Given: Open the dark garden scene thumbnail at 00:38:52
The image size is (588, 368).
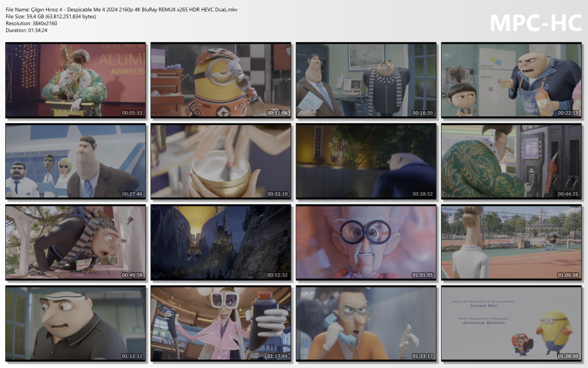Looking at the screenshot, I should pyautogui.click(x=366, y=161).
